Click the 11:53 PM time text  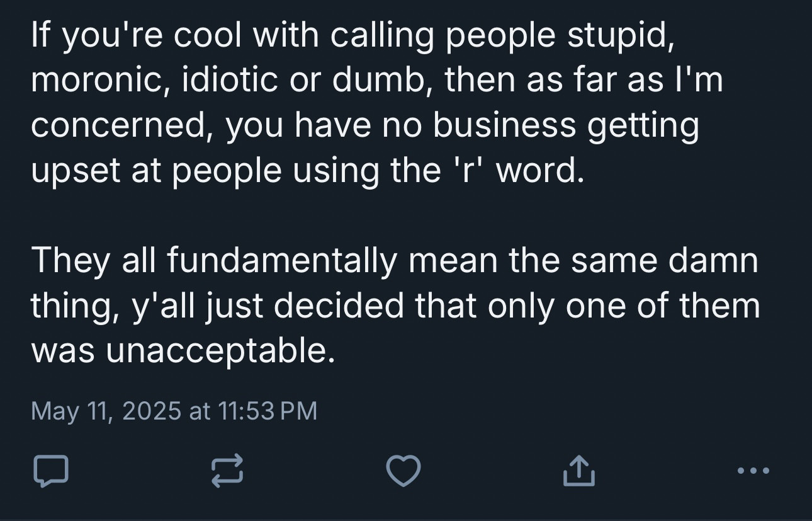(x=267, y=411)
